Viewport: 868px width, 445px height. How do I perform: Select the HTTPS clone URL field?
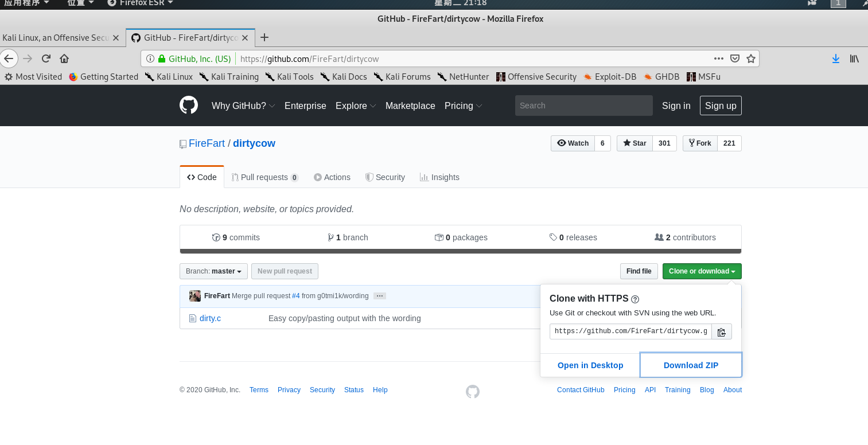(630, 331)
